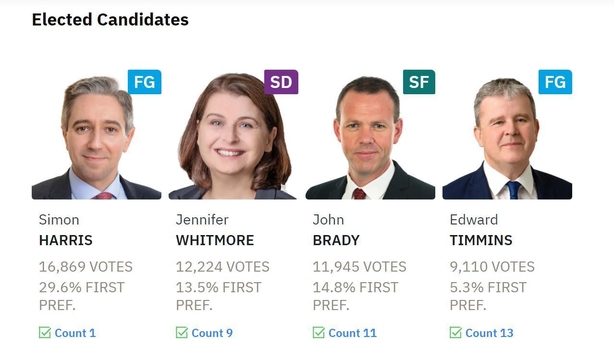614x361 pixels.
Task: Click the green checkmark beside Count 9
Action: coord(182,332)
